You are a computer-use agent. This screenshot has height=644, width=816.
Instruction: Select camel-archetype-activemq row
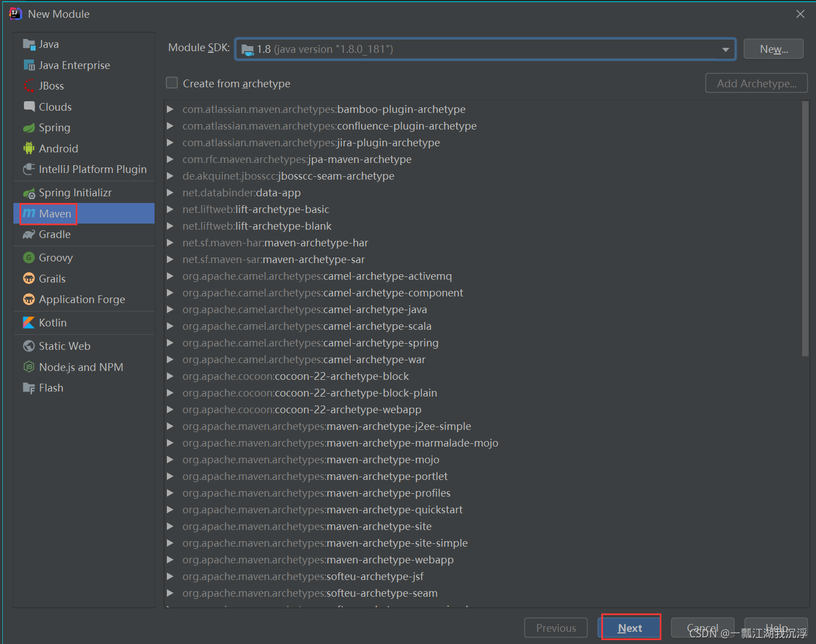tap(483, 276)
